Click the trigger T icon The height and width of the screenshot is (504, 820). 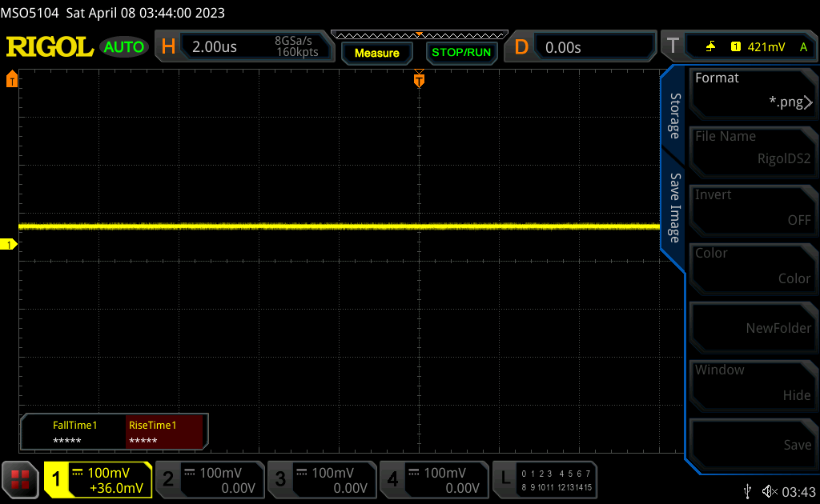(673, 47)
